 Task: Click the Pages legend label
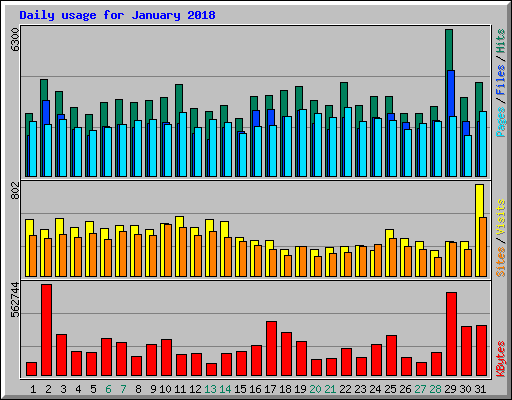pos(501,122)
